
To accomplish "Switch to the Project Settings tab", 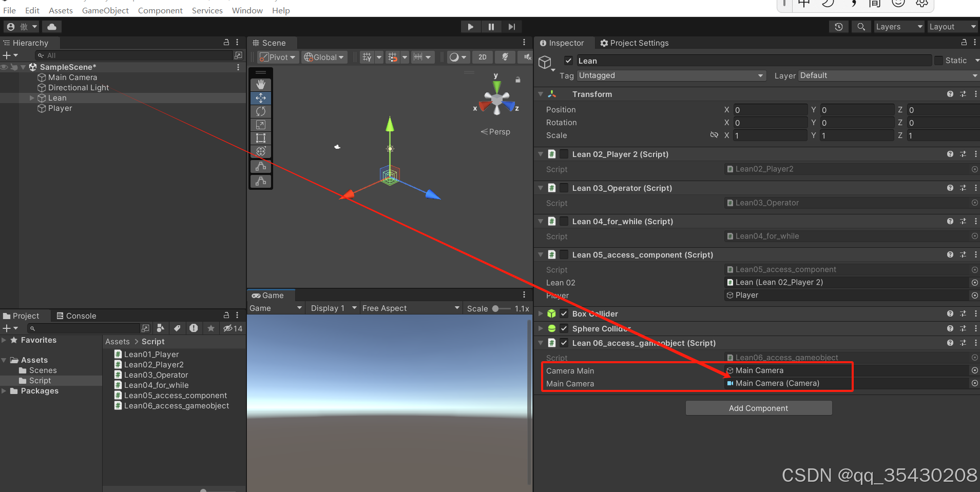I will coord(635,43).
